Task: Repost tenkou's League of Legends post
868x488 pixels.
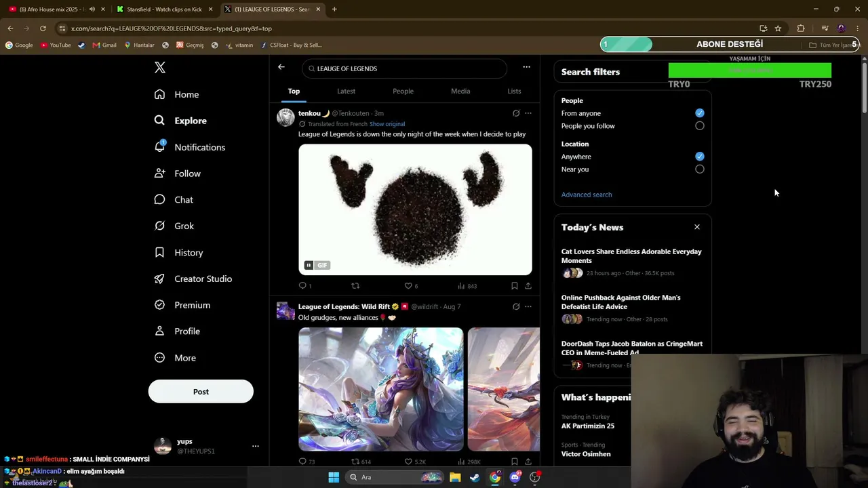Action: 355,286
